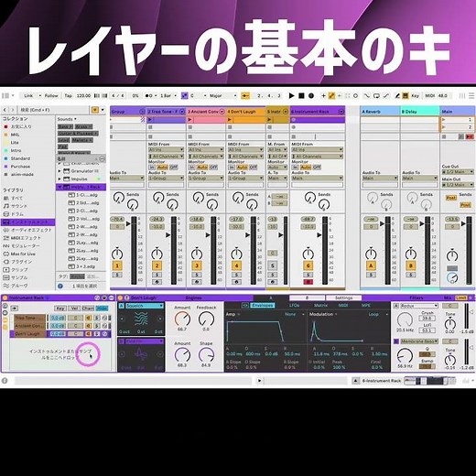
Task: Toggle the Draw Mode pencil icon
Action: [x=397, y=96]
